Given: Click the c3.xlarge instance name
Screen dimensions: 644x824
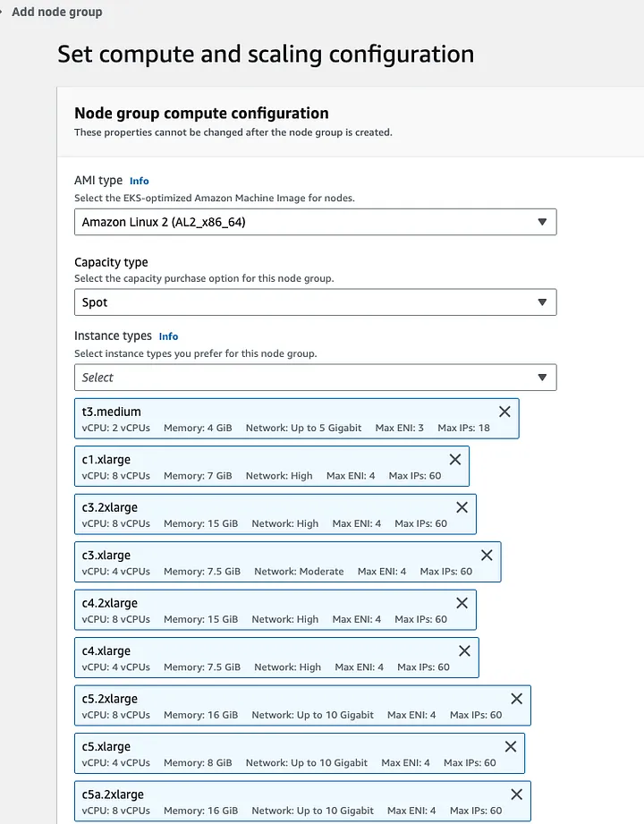Looking at the screenshot, I should pos(106,555).
